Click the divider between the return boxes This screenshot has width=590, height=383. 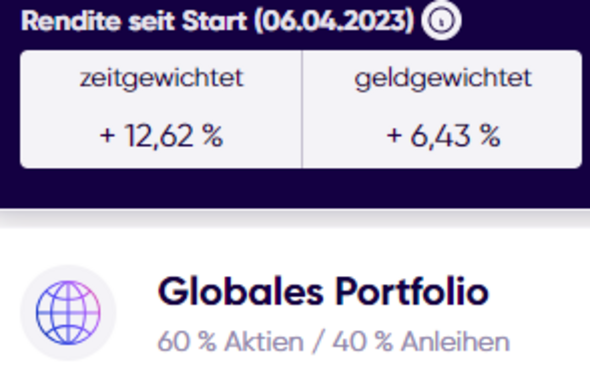(x=302, y=109)
